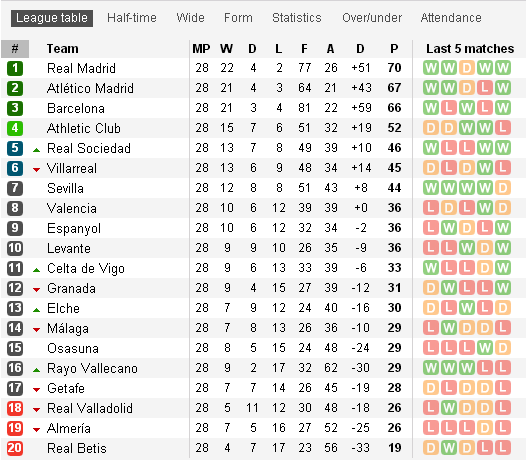
Task: Open the Barcelona team link
Action: coord(76,108)
